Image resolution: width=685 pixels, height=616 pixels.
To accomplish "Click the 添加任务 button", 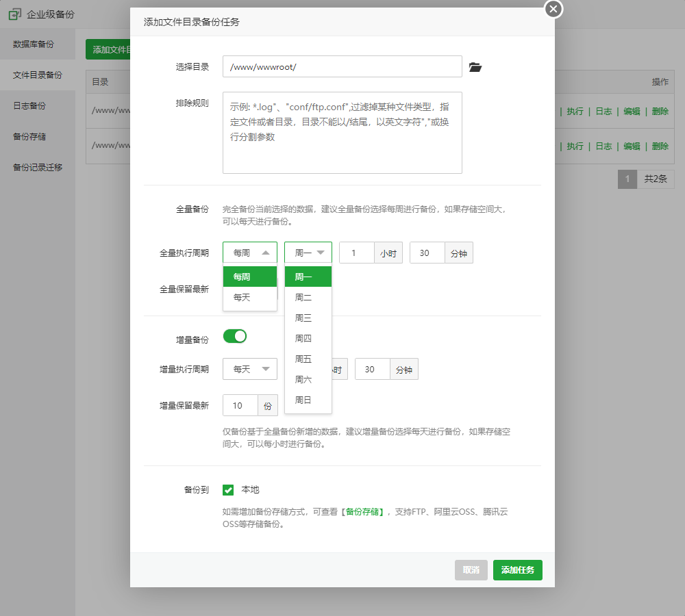I will pos(517,570).
